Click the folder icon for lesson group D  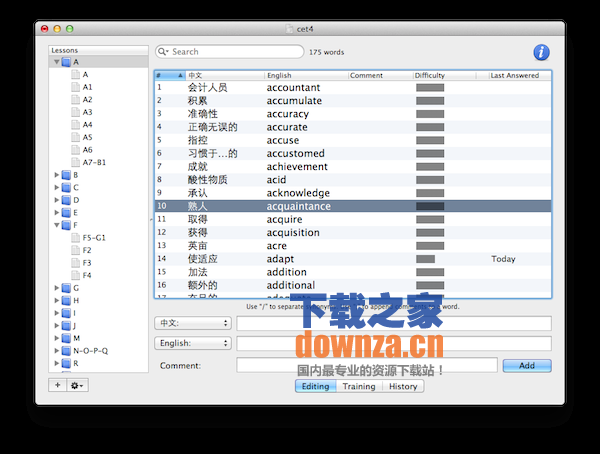coord(66,200)
